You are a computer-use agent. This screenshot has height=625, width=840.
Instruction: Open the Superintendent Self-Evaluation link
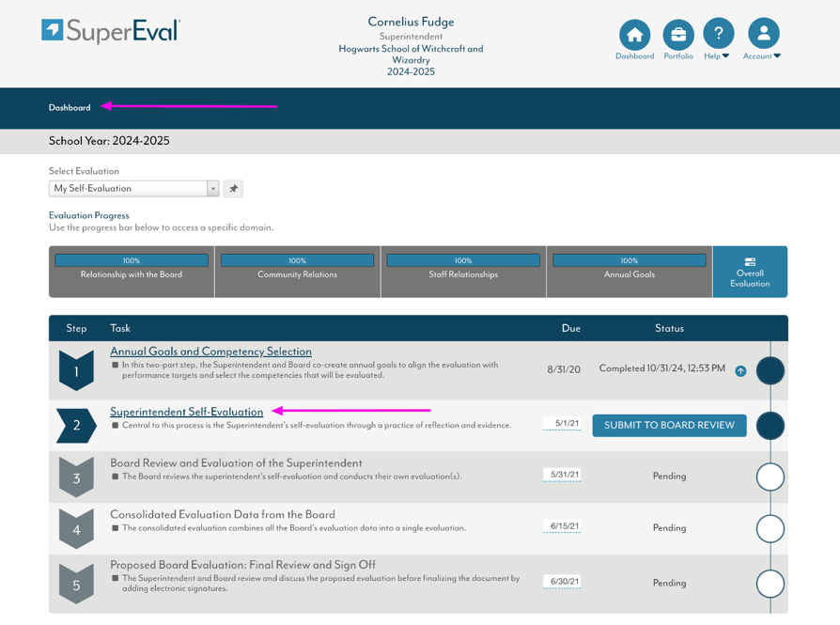[186, 412]
